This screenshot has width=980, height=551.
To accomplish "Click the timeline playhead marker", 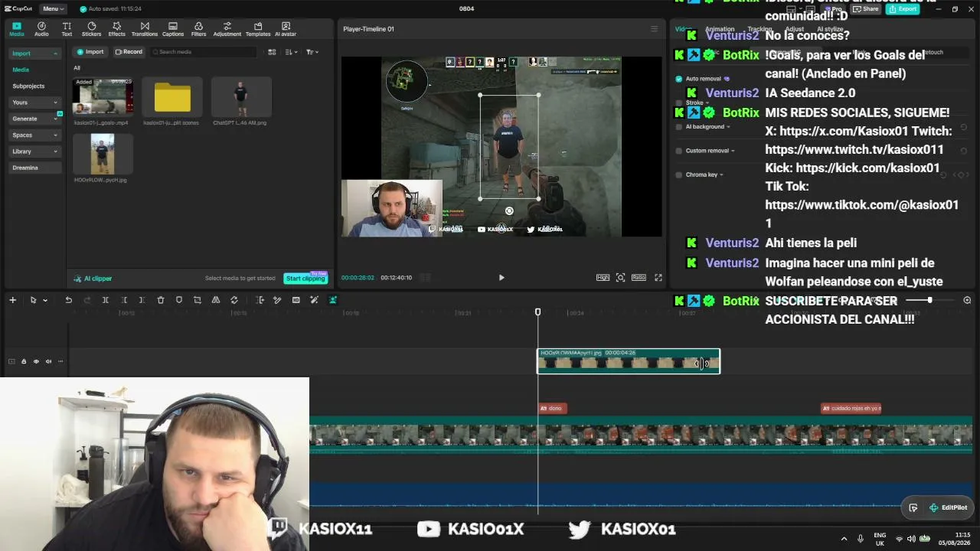I will (x=537, y=312).
